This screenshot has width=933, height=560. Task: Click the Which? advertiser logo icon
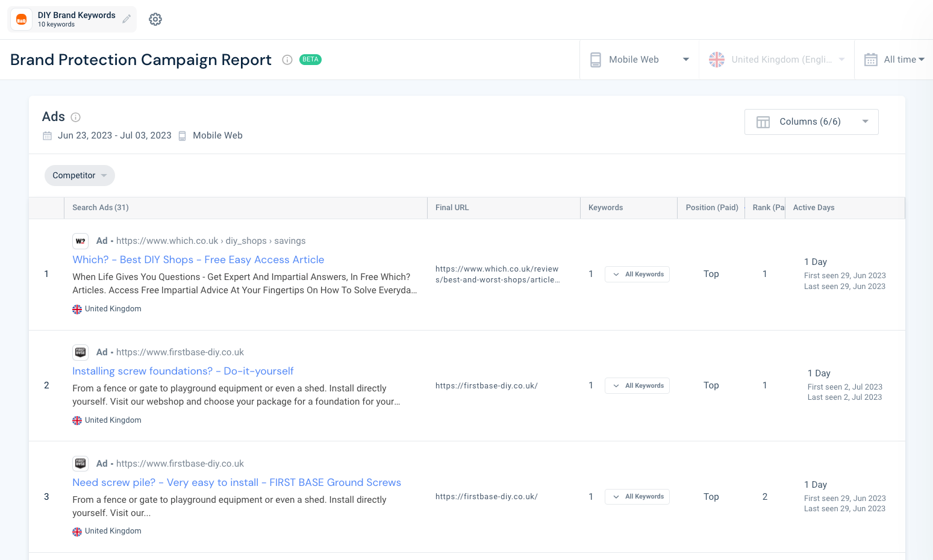click(80, 241)
